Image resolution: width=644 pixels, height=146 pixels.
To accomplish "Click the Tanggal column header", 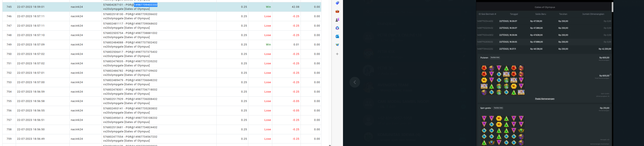I will pyautogui.click(x=514, y=14).
